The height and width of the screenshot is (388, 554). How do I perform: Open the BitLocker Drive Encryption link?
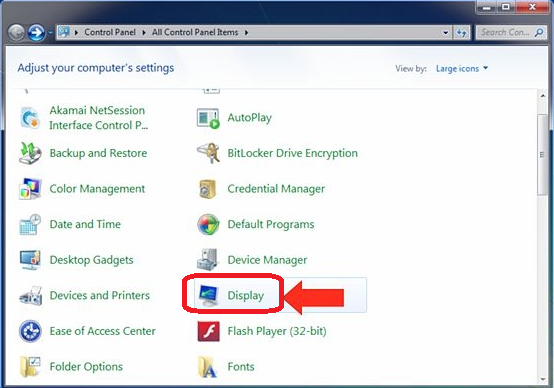[x=293, y=153]
